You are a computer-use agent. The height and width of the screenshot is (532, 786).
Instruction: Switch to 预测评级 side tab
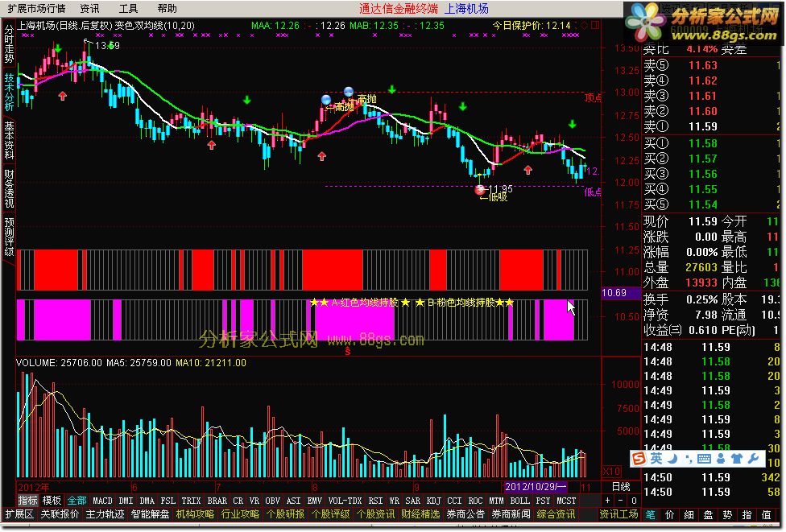pyautogui.click(x=9, y=237)
